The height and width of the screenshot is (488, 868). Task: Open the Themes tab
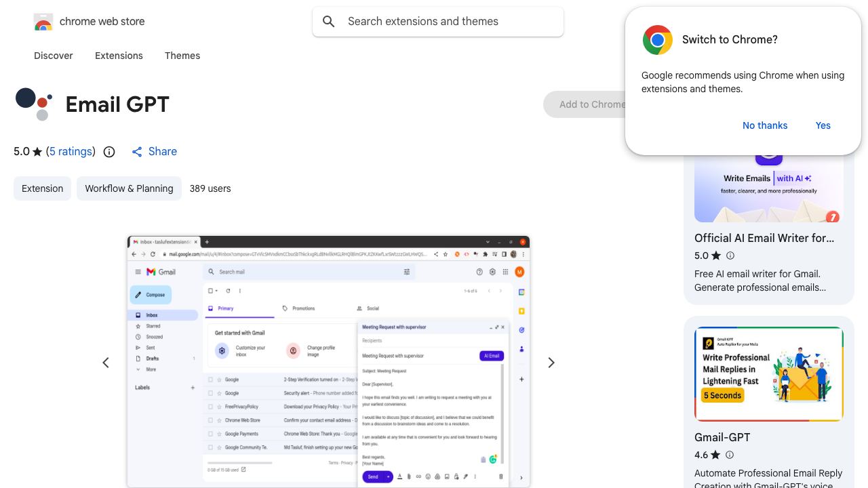182,56
